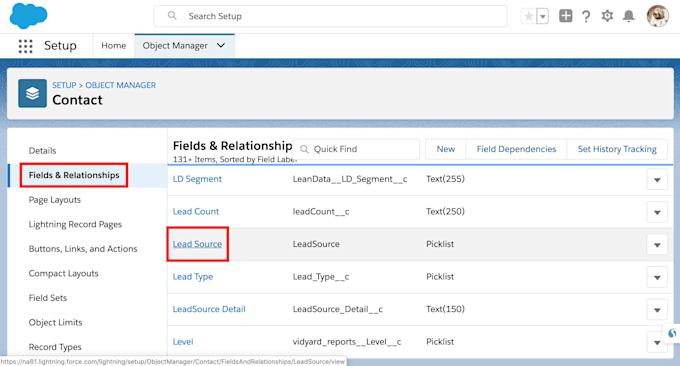Image resolution: width=680 pixels, height=366 pixels.
Task: Click the Quick Find magnifier icon
Action: point(304,149)
